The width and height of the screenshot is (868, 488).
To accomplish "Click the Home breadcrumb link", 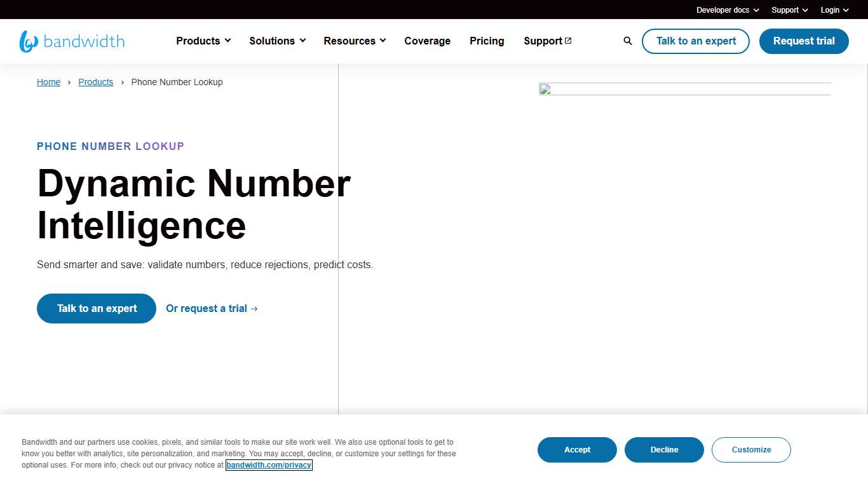I will (48, 82).
